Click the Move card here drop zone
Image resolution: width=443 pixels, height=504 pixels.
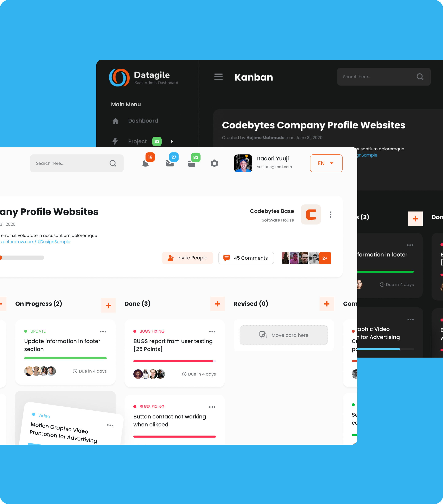(x=283, y=335)
